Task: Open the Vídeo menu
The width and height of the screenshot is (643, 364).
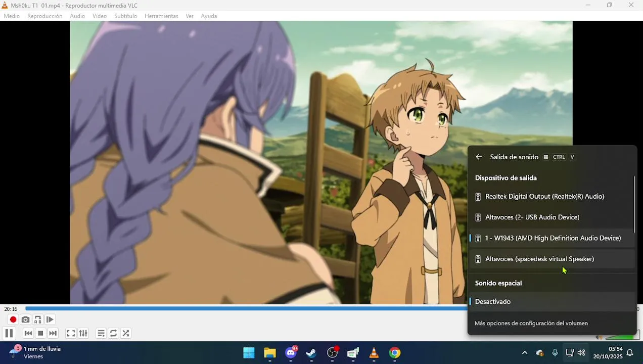Action: [100, 16]
